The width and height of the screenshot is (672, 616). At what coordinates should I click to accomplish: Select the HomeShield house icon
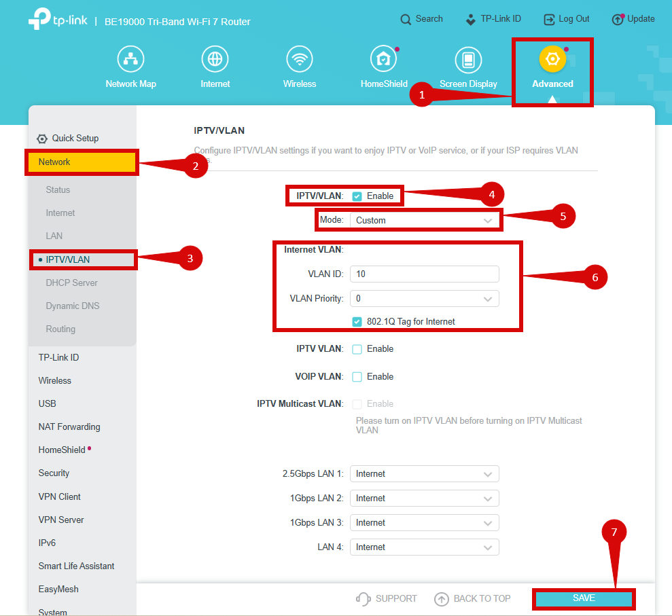coord(383,59)
